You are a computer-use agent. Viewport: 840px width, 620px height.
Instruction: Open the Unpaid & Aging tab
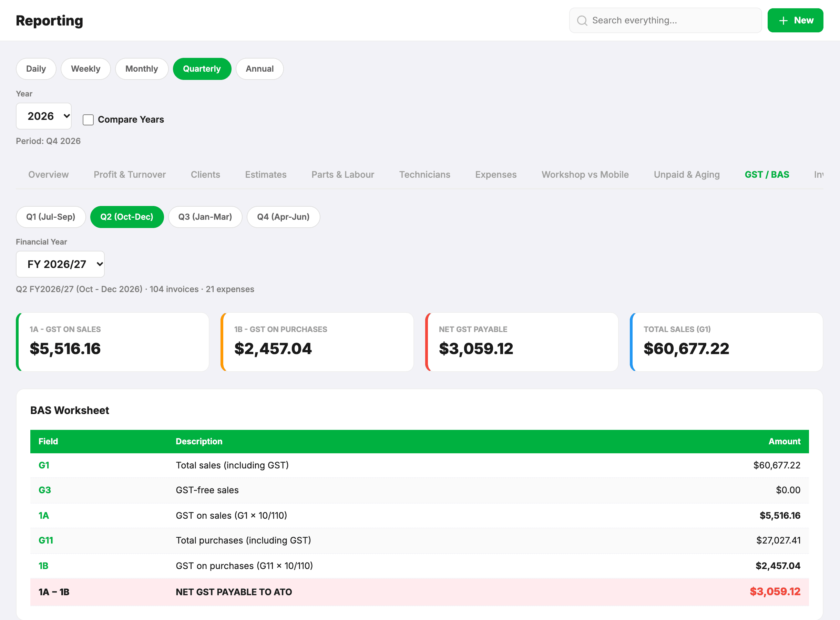click(686, 175)
